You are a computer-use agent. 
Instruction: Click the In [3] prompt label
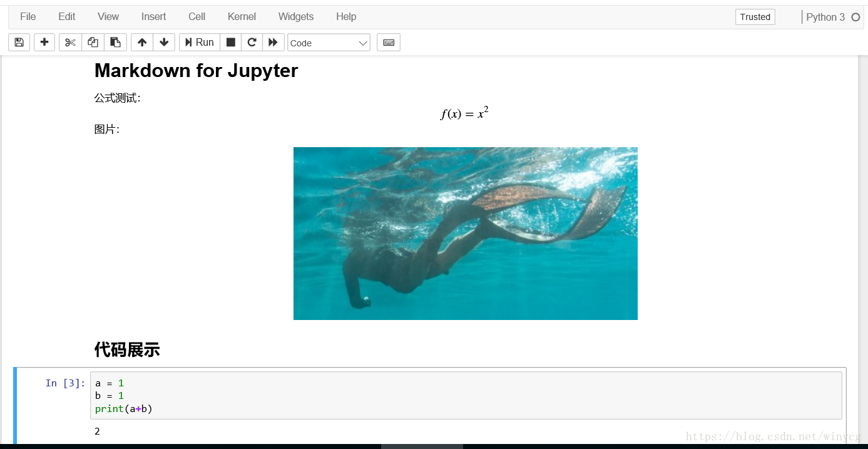(x=65, y=383)
